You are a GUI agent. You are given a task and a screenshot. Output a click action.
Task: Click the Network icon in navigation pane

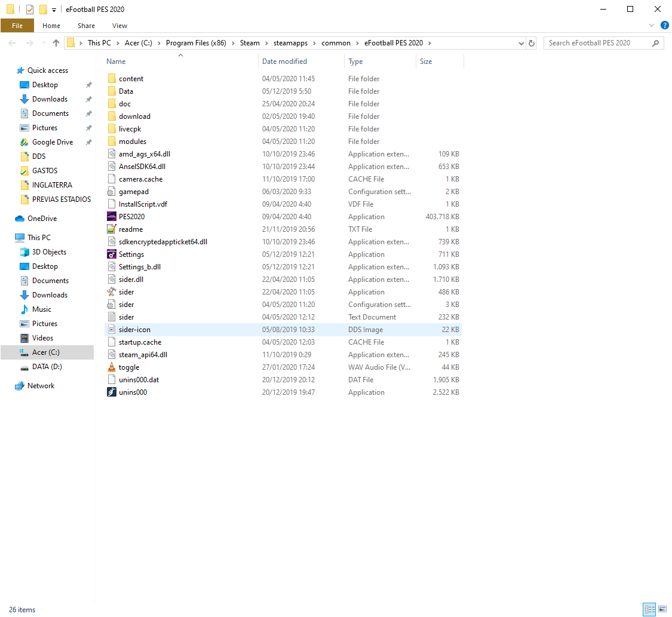(x=20, y=386)
